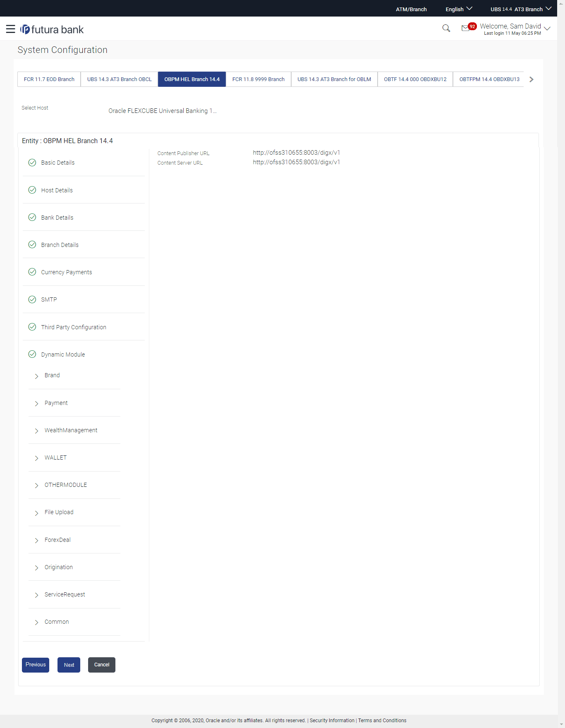Click the System Configuration heading
This screenshot has height=728, width=565.
click(x=62, y=50)
